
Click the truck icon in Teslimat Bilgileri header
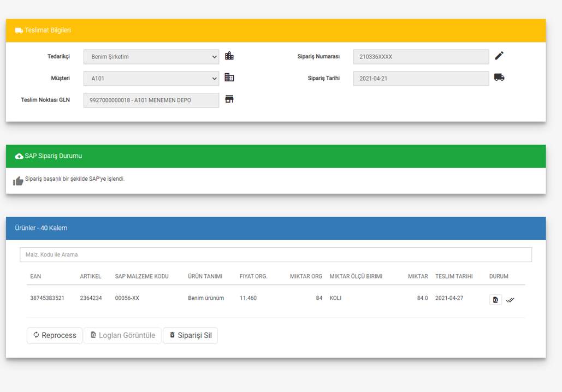coord(19,31)
